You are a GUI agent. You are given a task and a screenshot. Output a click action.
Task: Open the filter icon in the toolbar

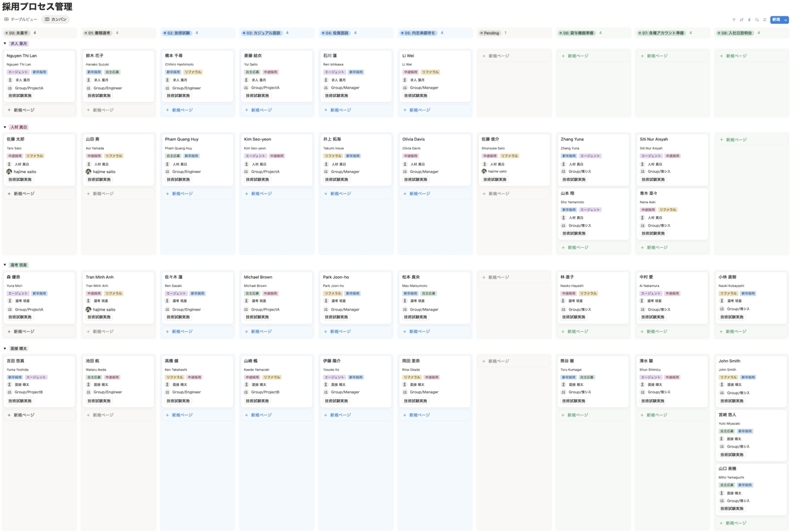[734, 20]
